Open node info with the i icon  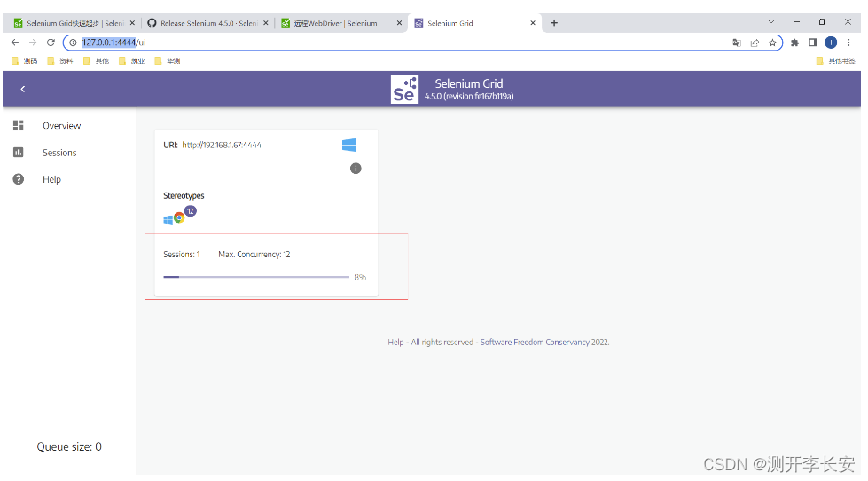click(356, 169)
